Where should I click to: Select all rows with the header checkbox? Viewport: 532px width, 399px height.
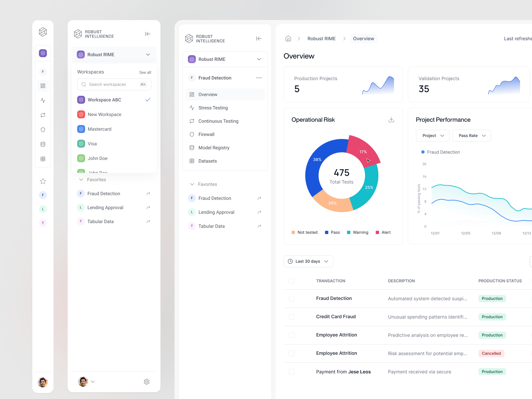[292, 281]
